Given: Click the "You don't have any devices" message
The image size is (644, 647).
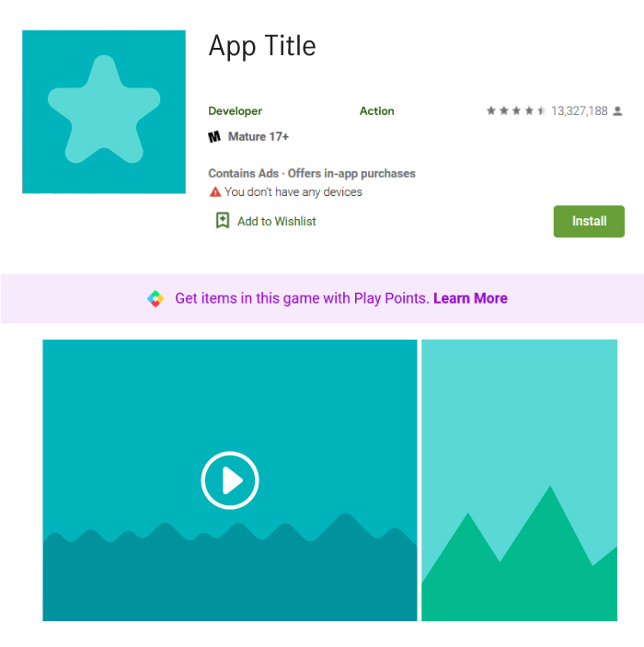Looking at the screenshot, I should click(x=293, y=191).
